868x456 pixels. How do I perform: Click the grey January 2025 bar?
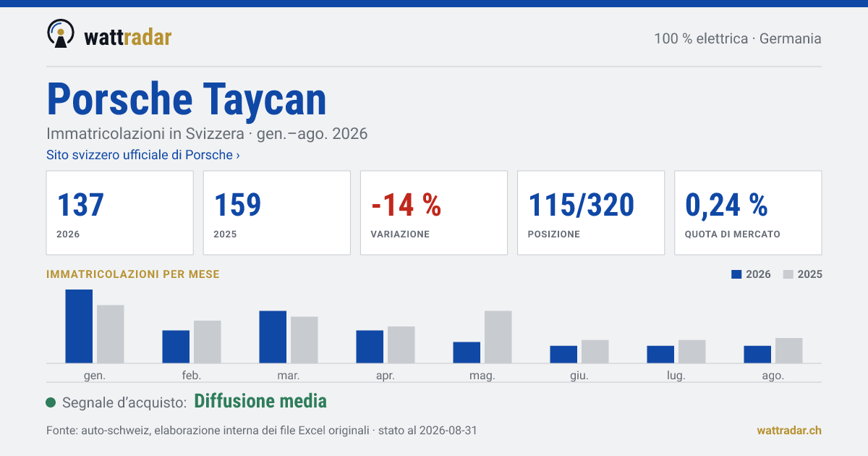(x=111, y=334)
